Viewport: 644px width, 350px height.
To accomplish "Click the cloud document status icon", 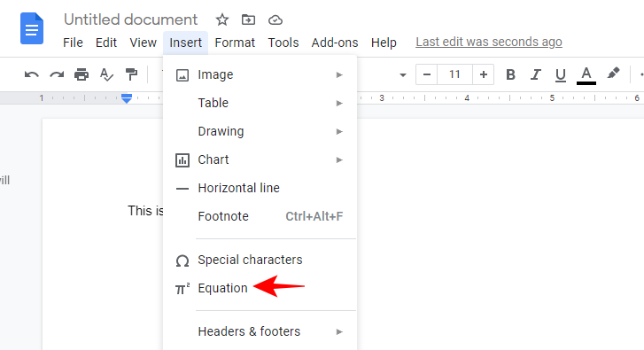I will click(x=275, y=19).
